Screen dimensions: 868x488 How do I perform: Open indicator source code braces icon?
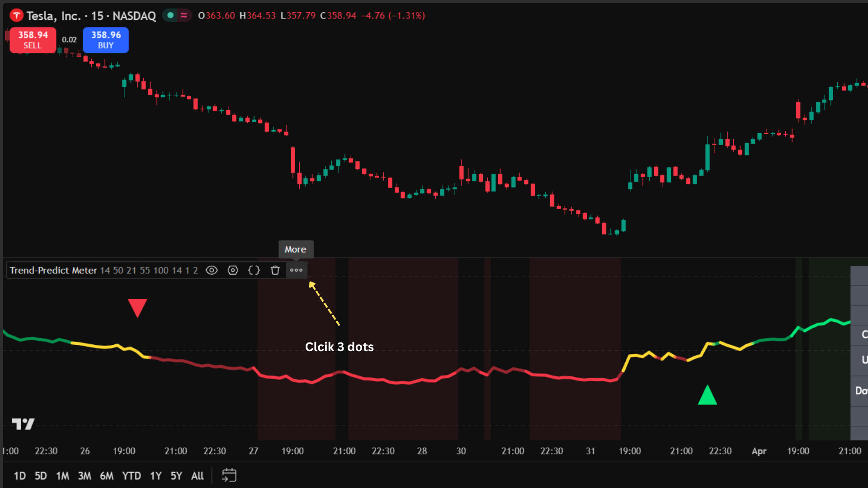pyautogui.click(x=254, y=270)
